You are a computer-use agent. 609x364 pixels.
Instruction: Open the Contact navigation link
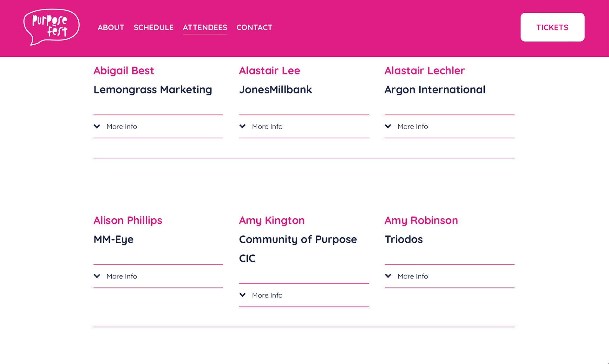254,28
